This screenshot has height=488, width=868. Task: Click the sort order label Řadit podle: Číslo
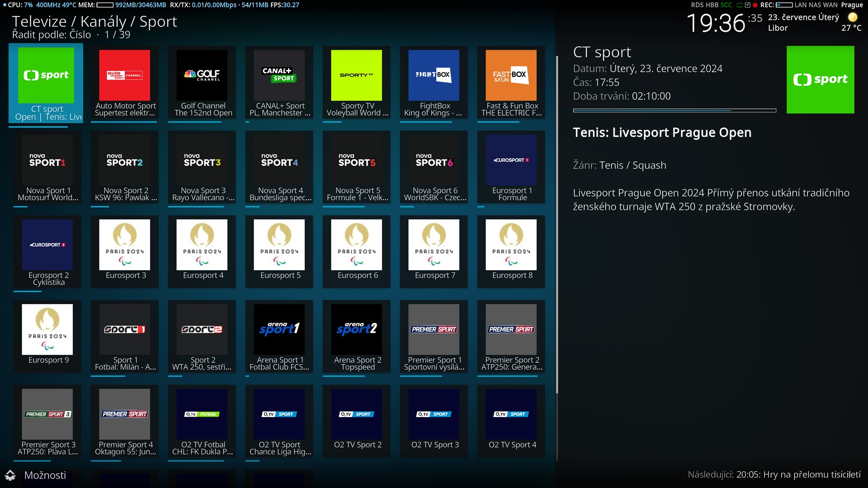tap(52, 35)
